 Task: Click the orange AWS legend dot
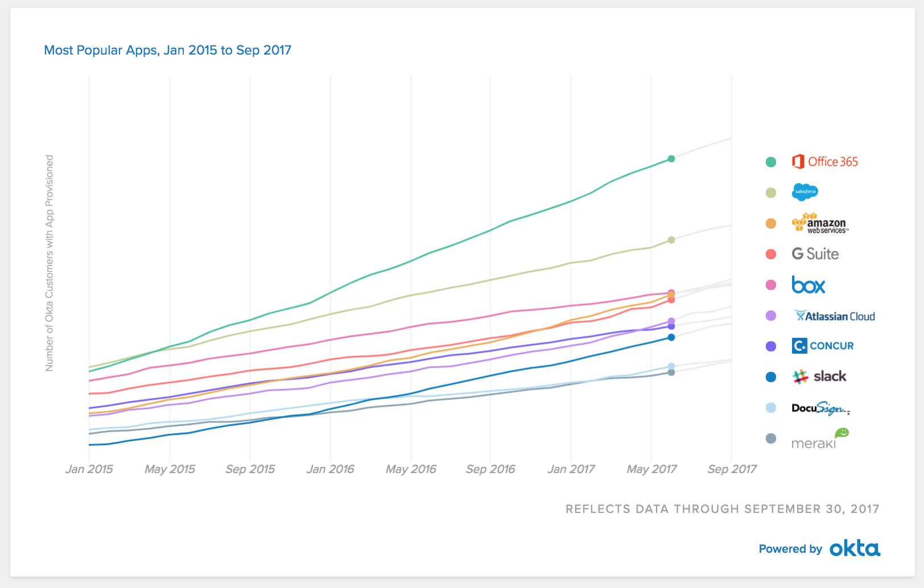[771, 223]
